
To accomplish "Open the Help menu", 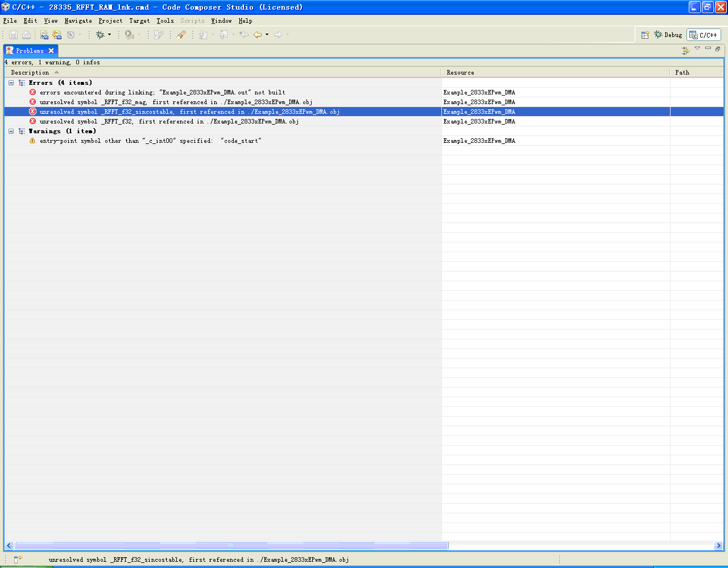I will click(x=245, y=20).
